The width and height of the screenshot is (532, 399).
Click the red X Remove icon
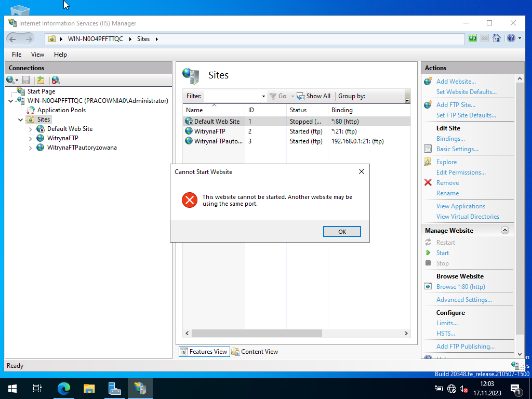point(428,182)
